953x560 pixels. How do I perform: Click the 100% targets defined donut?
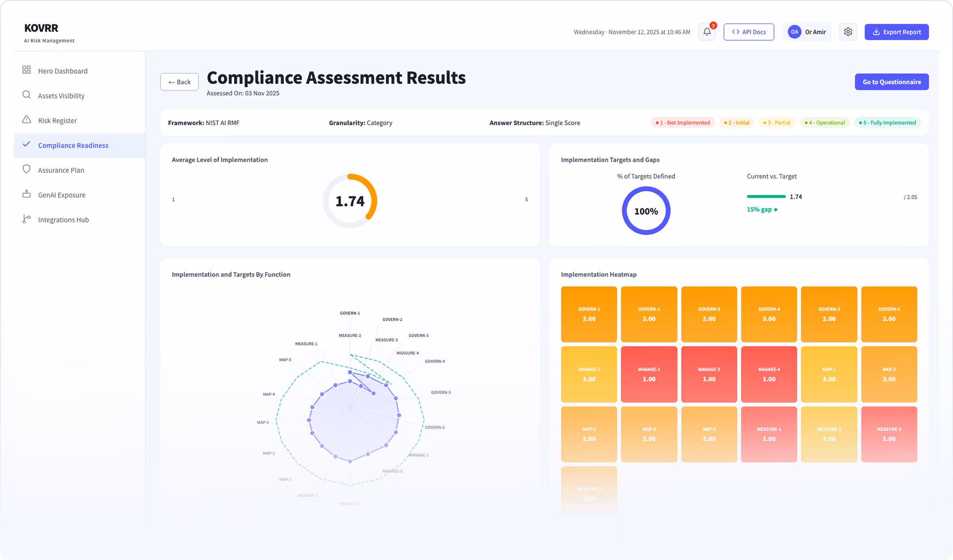[646, 211]
